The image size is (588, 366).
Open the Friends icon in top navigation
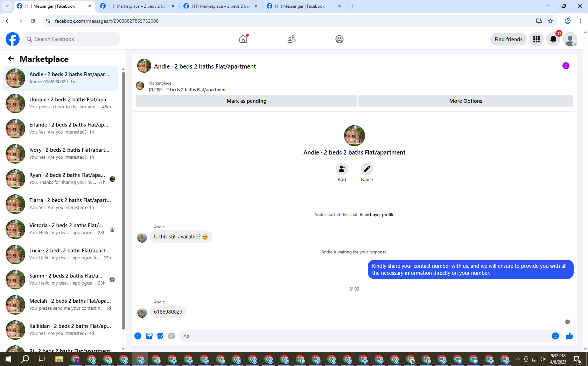(292, 39)
